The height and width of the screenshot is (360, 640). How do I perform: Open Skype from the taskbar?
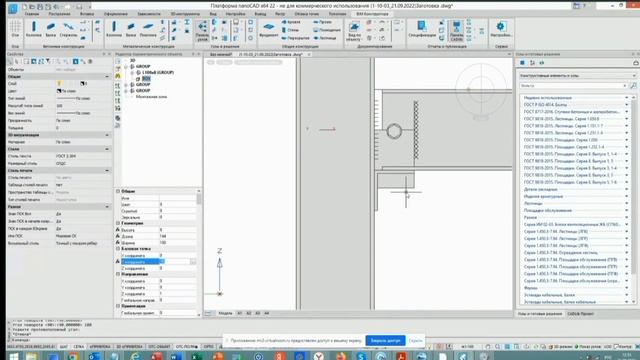[x=361, y=356]
